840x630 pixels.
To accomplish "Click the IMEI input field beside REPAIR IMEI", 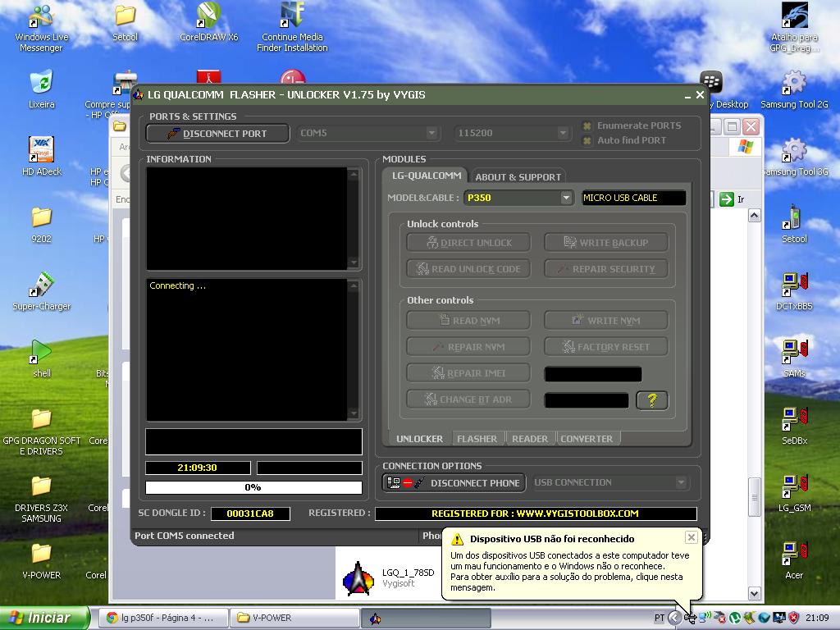I will [x=593, y=374].
